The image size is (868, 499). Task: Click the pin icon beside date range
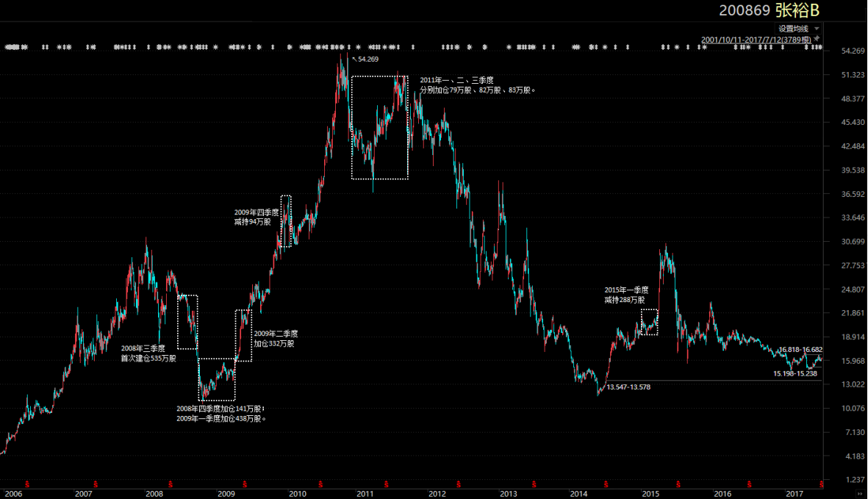coord(817,39)
